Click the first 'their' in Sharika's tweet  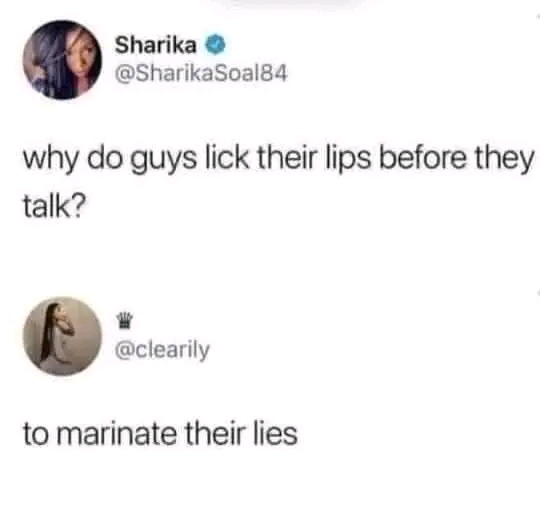click(287, 158)
